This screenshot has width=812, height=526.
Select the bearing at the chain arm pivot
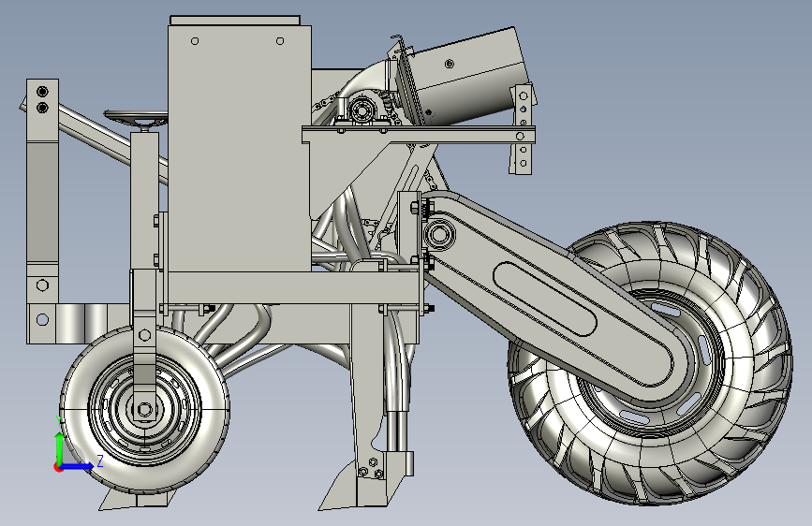coord(439,235)
